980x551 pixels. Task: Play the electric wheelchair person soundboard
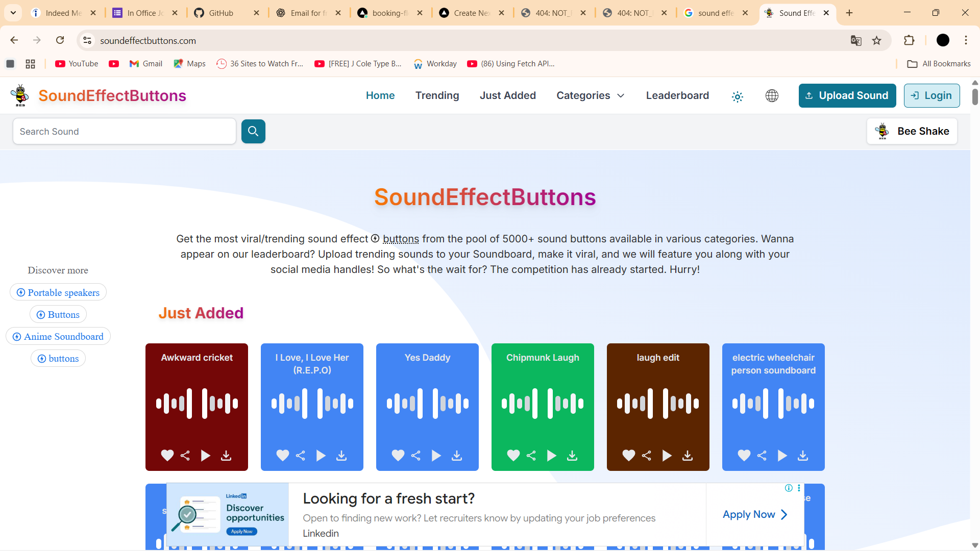(x=782, y=455)
